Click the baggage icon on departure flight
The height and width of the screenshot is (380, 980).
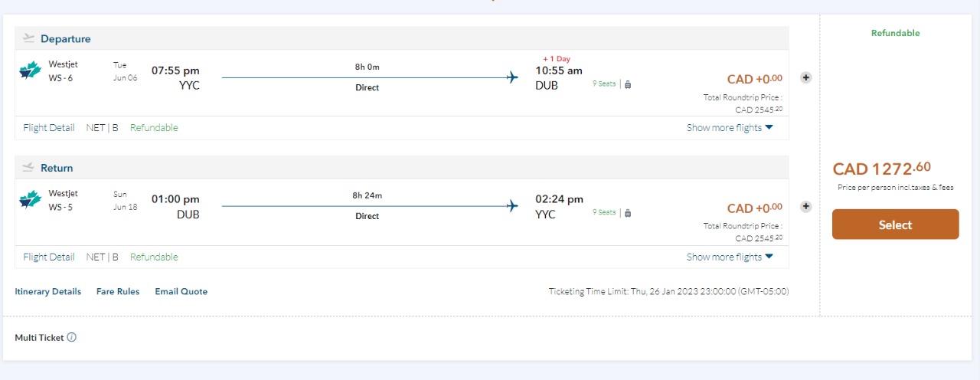pos(628,84)
